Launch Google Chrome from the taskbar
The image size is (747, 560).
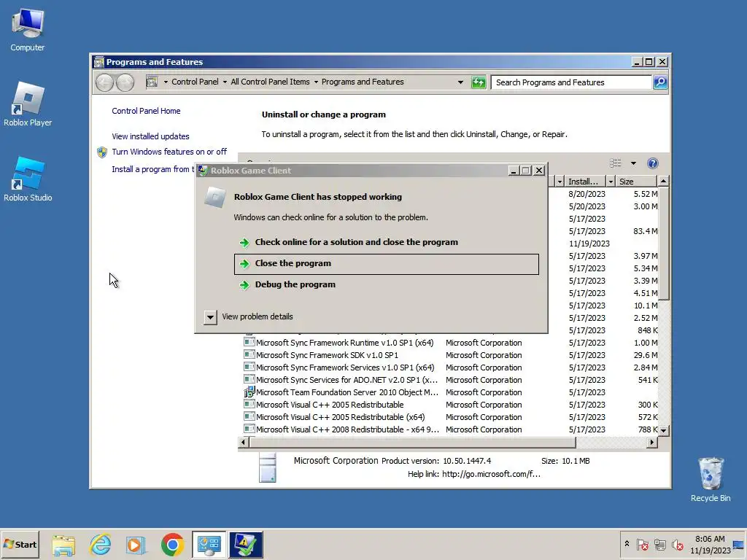172,544
